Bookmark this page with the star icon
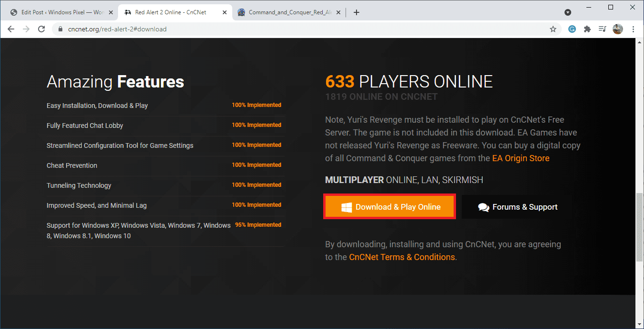644x329 pixels. click(x=553, y=29)
